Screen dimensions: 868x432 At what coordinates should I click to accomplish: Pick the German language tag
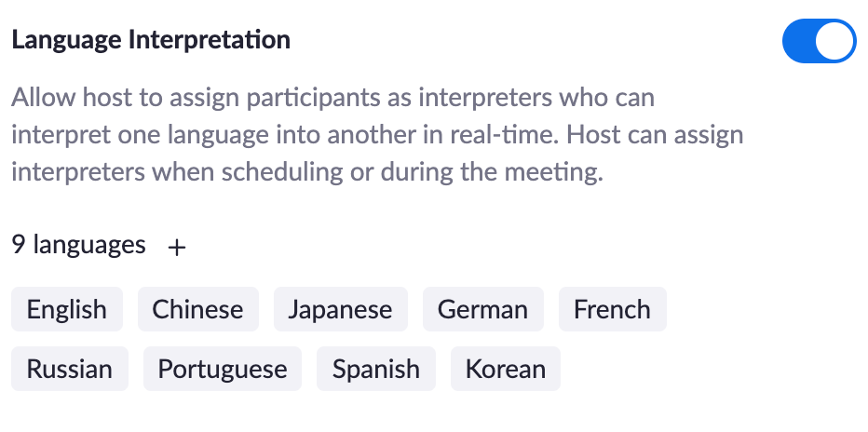click(482, 309)
